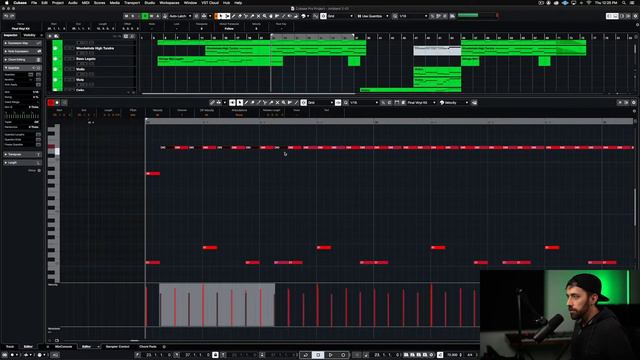
Task: Click the iterative quantize icon left of Key Editor 1/16
Action: (x=346, y=102)
